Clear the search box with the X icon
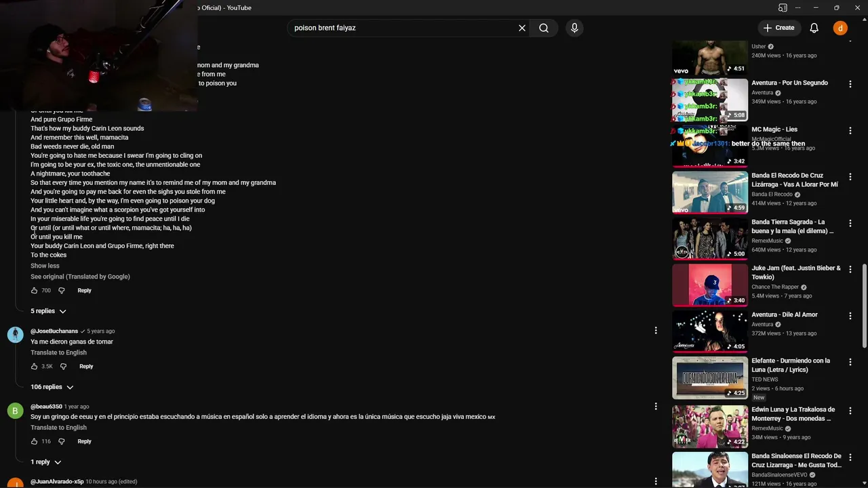The width and height of the screenshot is (868, 488). tap(522, 28)
